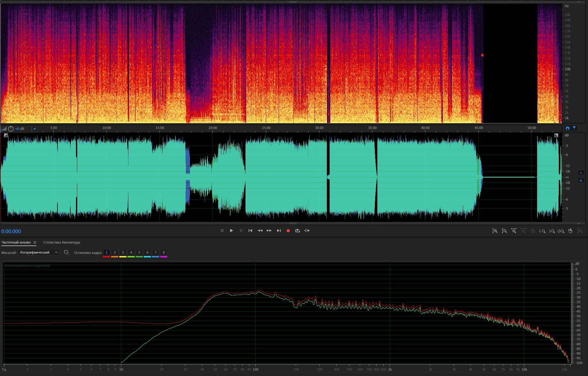Toggle the left channel L button
This screenshot has width=588, height=376.
(x=581, y=173)
